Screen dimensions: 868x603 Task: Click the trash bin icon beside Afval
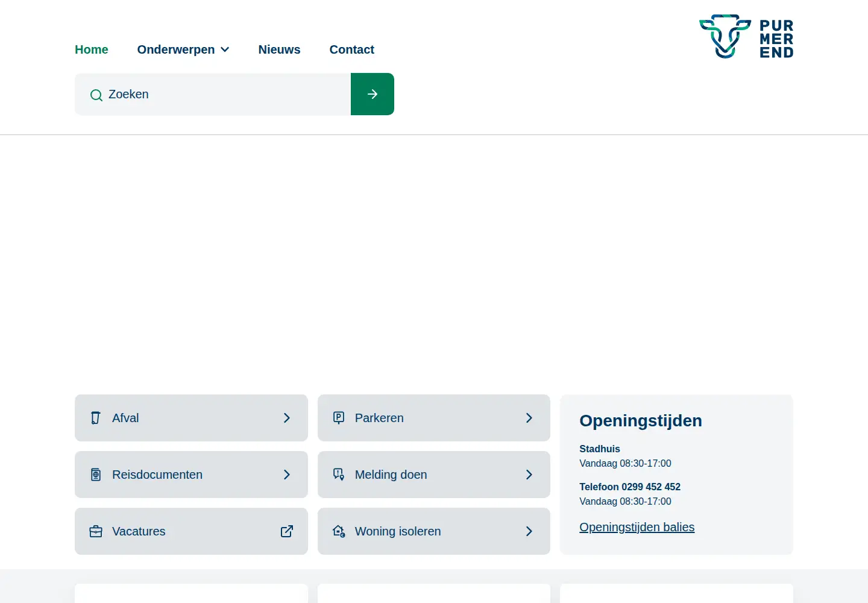(96, 418)
